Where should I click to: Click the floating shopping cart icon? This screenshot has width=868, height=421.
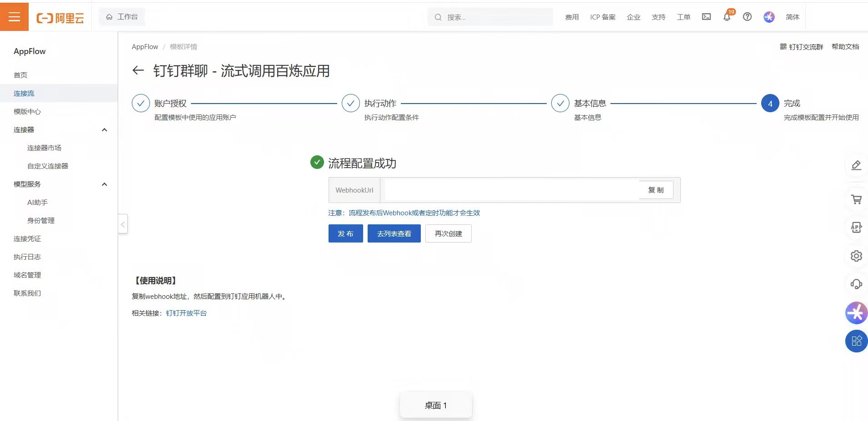(x=856, y=199)
